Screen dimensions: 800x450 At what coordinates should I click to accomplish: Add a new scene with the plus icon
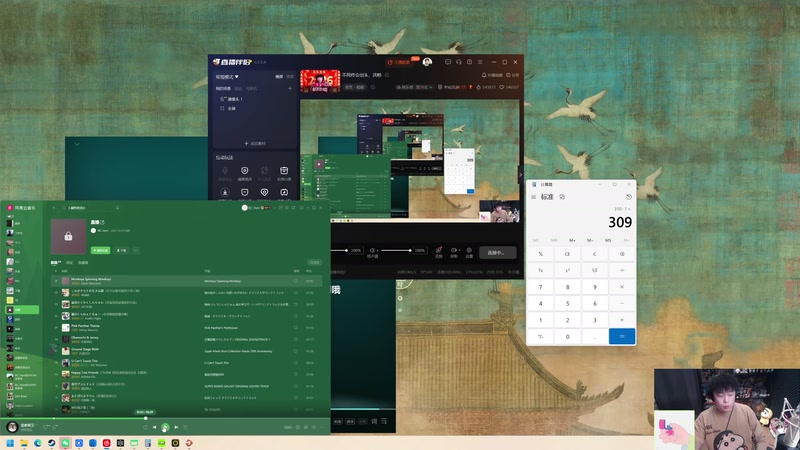[x=290, y=88]
